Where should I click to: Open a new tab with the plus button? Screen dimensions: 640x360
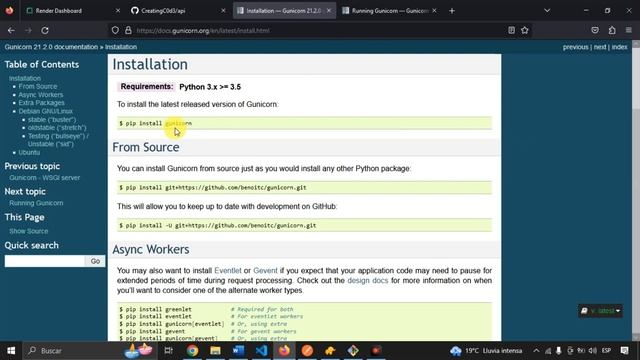452,11
